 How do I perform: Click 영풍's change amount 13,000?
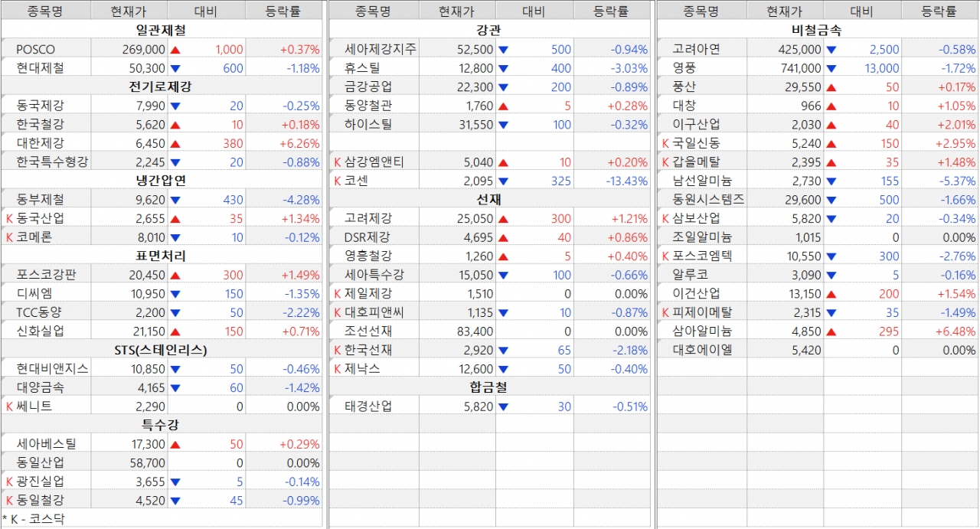pos(882,68)
